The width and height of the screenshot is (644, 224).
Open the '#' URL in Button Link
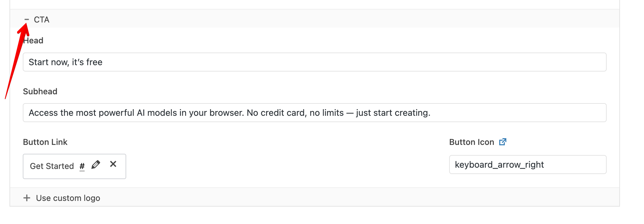coord(82,166)
